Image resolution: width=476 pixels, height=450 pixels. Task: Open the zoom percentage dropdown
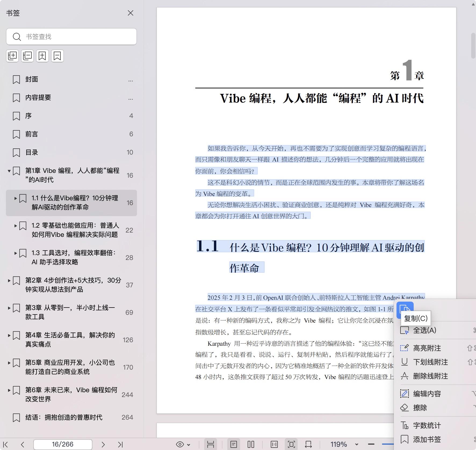click(x=357, y=444)
